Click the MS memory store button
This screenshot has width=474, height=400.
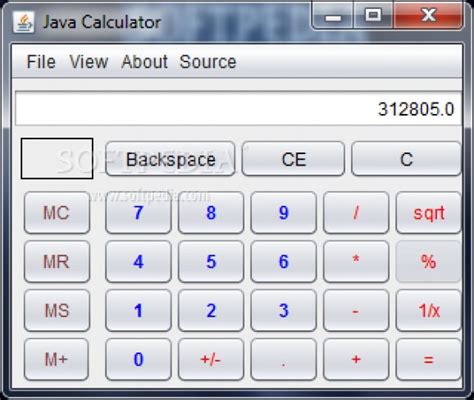[57, 311]
